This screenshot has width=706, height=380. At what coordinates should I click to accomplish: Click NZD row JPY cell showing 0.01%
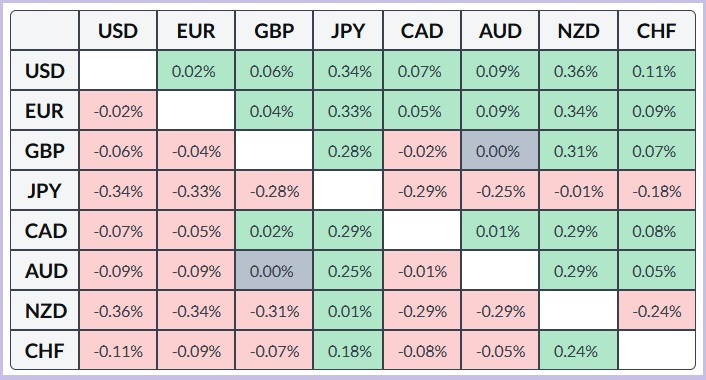point(348,311)
